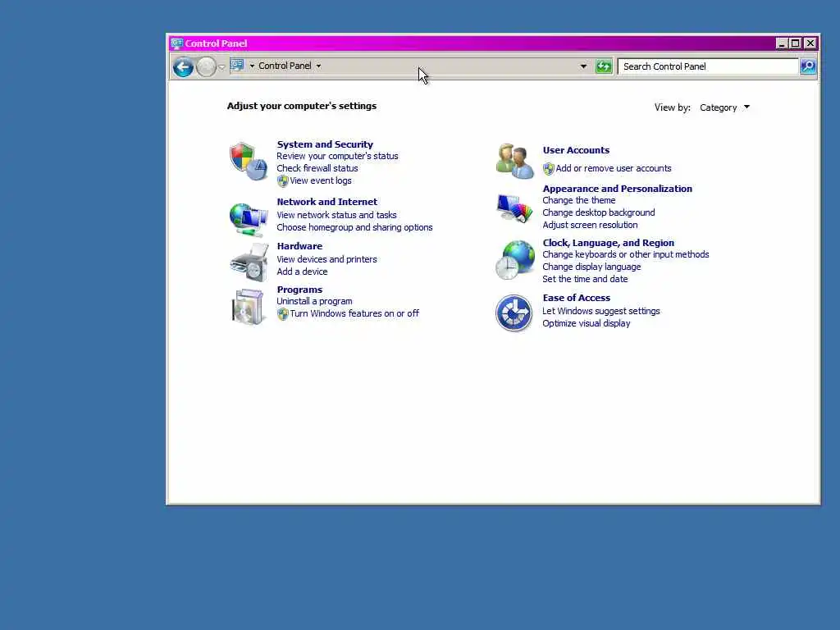Open Check firewall status

pos(317,168)
